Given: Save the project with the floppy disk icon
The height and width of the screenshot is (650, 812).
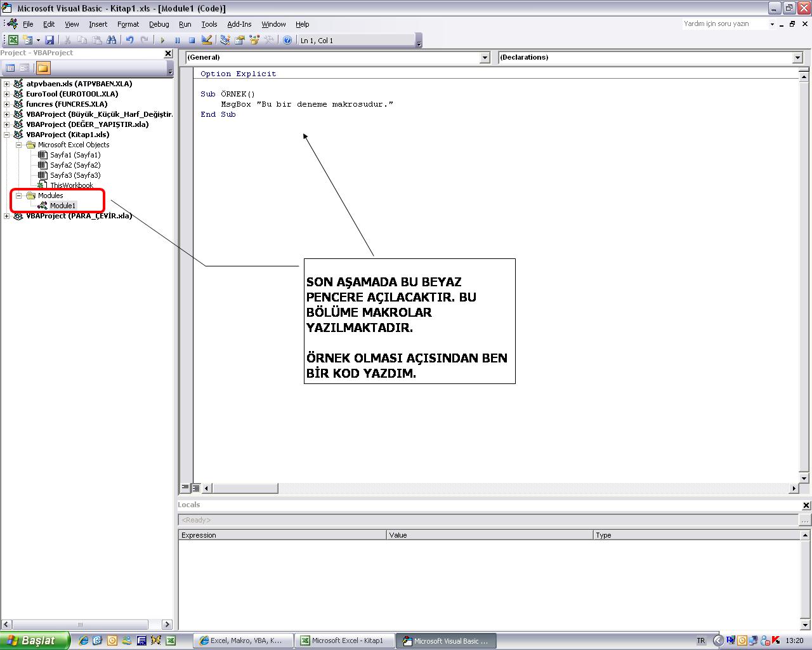Looking at the screenshot, I should 49,40.
